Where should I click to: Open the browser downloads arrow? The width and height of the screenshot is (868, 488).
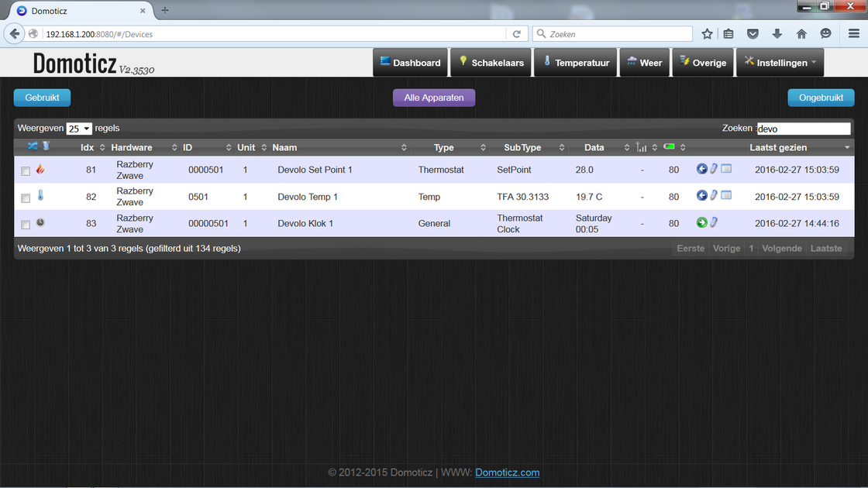coord(777,34)
